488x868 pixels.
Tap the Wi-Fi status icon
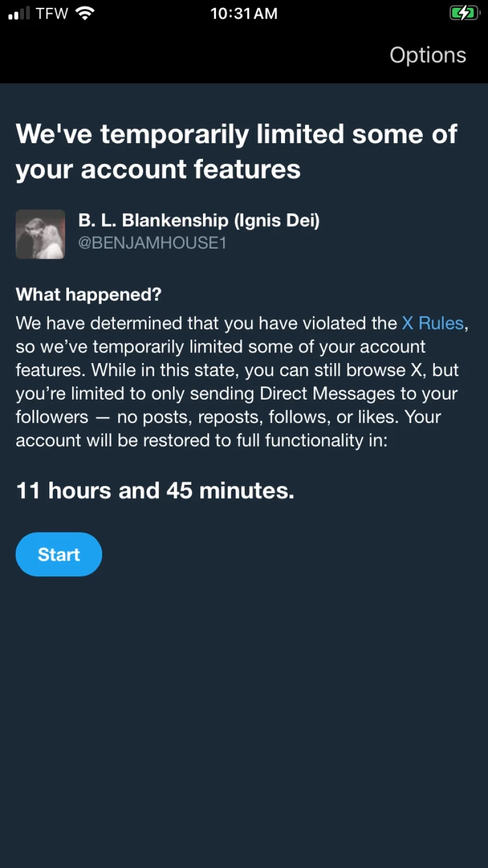tap(85, 13)
